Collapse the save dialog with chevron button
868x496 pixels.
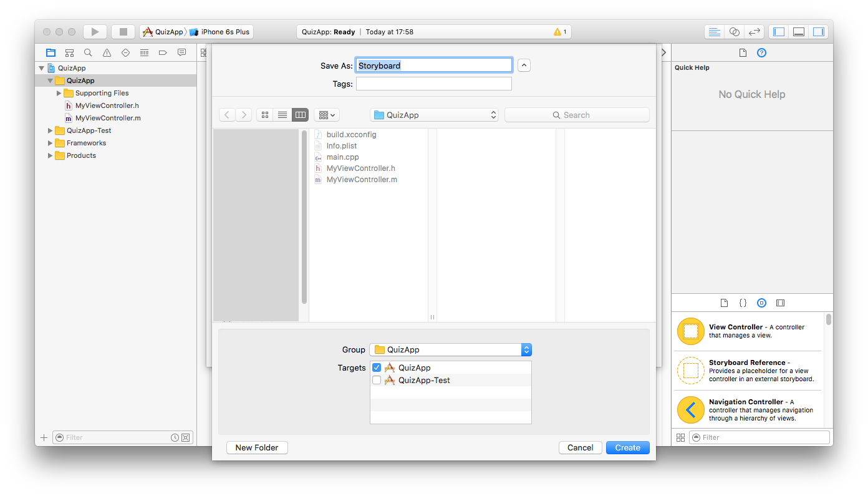(524, 66)
